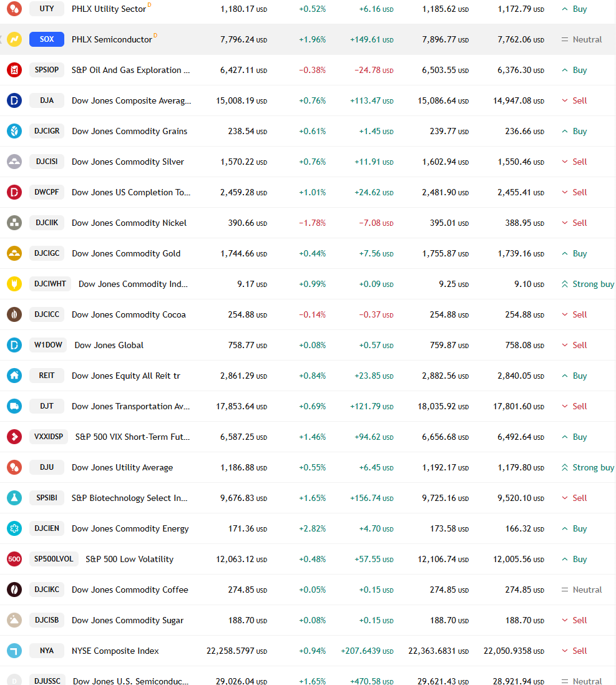616x685 pixels.
Task: Click the DJT transportation truck logo icon
Action: coord(14,406)
